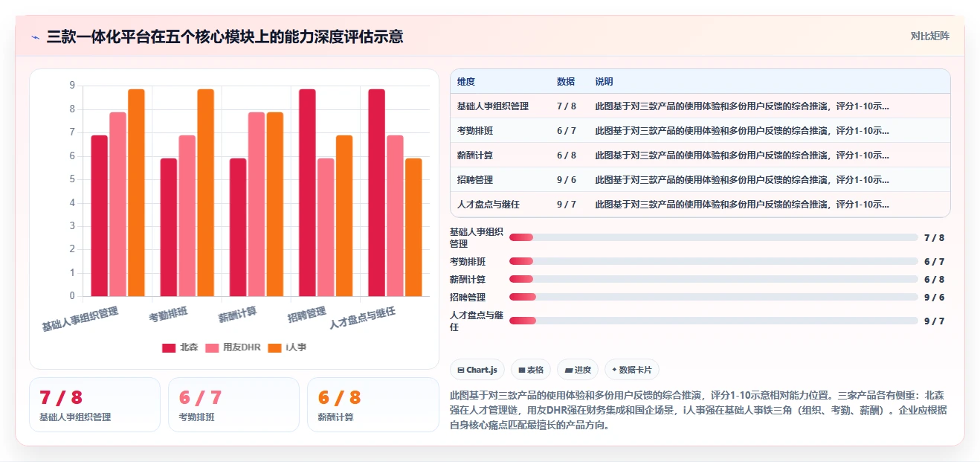Click the main title 三款一体化平台 heading
980x462 pixels.
click(225, 36)
